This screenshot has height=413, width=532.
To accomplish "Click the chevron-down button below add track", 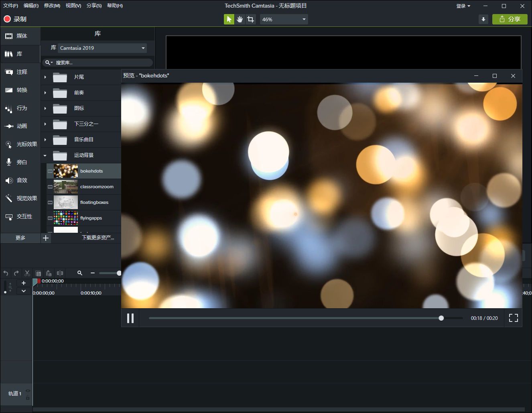I will tap(24, 291).
